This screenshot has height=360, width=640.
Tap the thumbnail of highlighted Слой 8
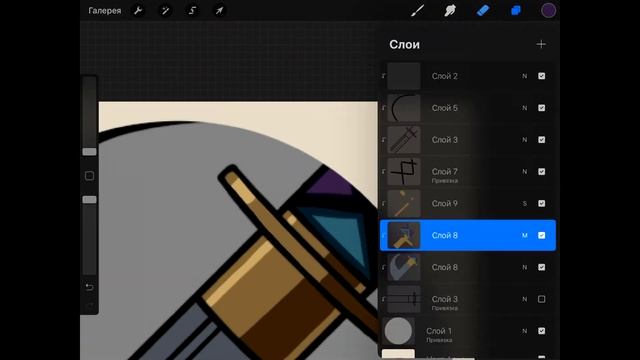point(403,235)
